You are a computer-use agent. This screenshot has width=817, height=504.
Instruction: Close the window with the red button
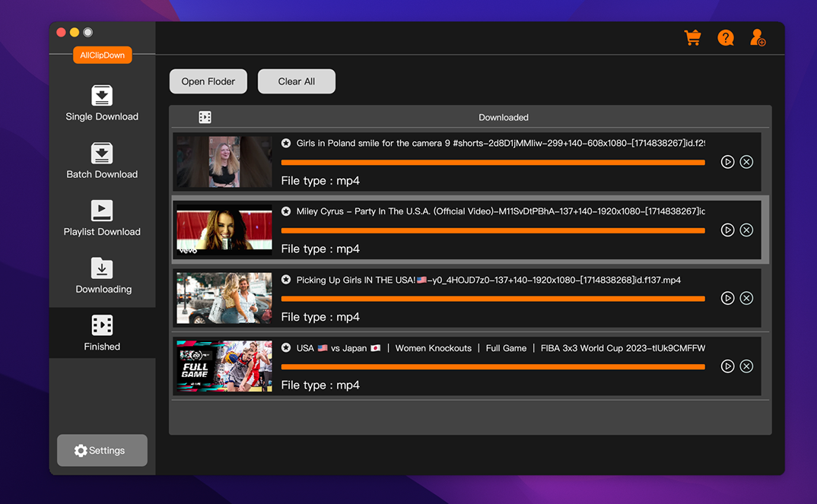61,32
